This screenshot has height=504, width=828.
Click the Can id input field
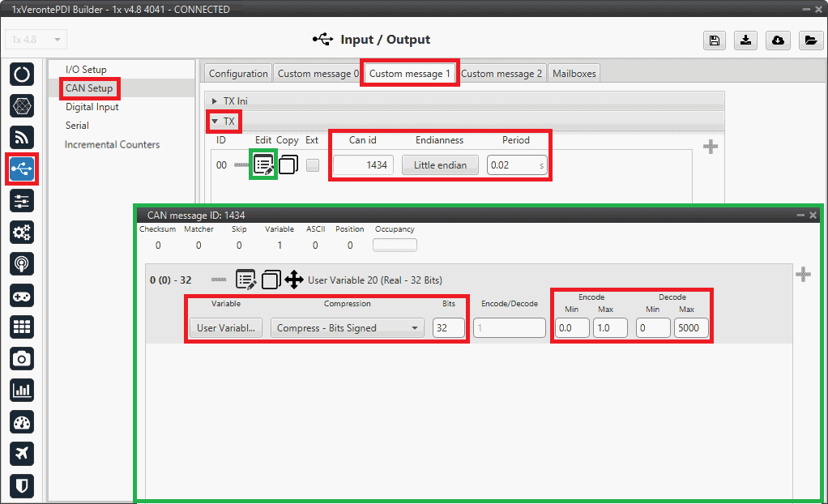(x=363, y=165)
